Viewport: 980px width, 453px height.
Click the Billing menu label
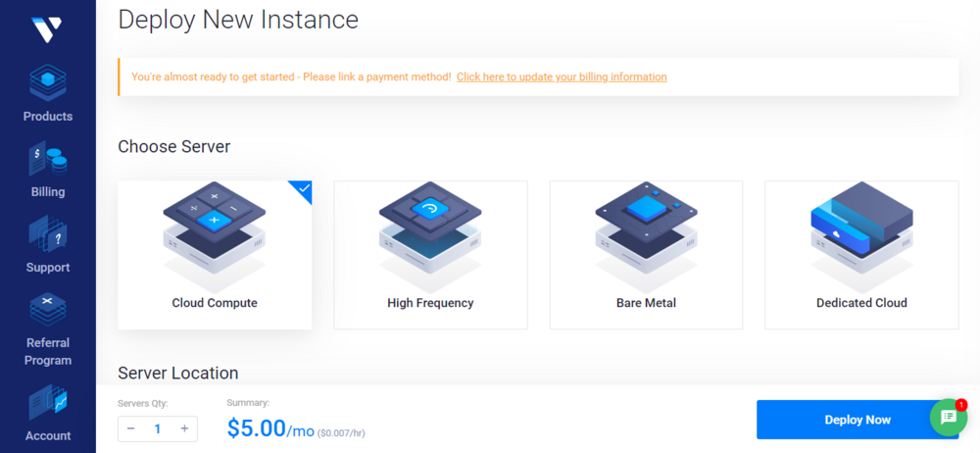[48, 192]
